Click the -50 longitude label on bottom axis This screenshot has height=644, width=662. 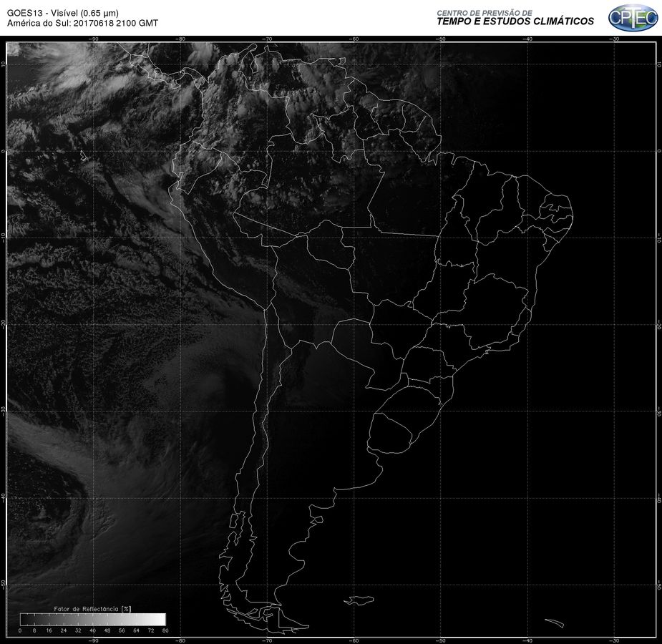(440, 640)
